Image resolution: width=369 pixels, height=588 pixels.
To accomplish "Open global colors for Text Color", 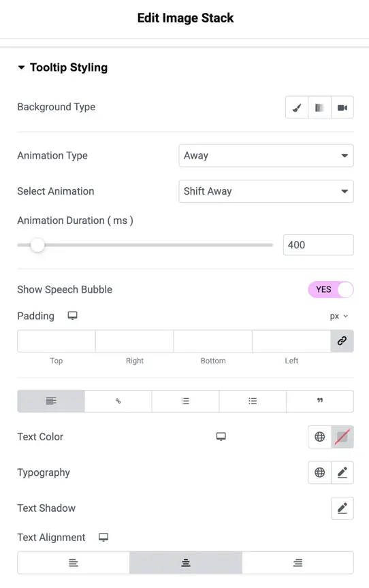I will click(319, 436).
